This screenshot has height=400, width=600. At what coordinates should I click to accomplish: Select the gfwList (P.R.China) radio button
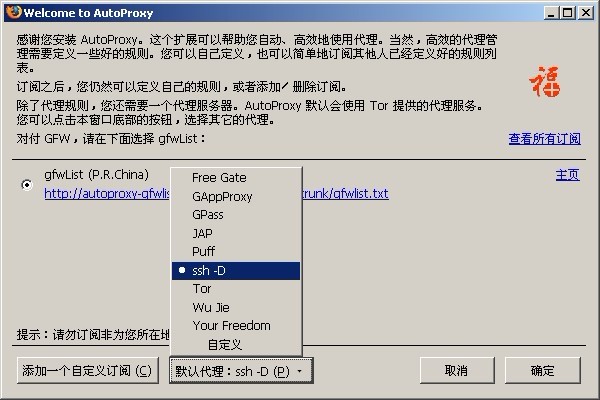(27, 185)
